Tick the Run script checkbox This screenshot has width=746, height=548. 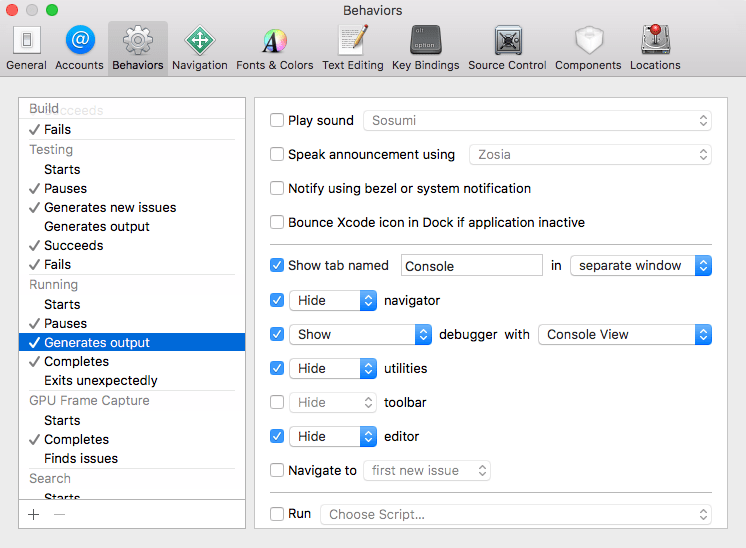(277, 514)
